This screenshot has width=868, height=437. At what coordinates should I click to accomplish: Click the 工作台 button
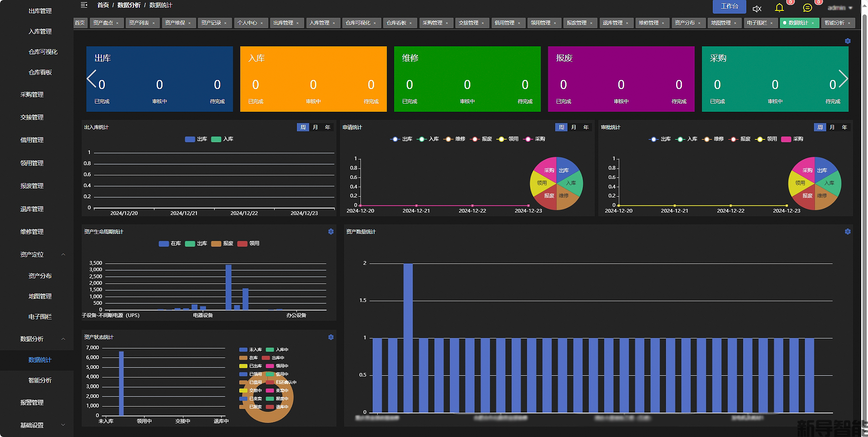(x=729, y=6)
